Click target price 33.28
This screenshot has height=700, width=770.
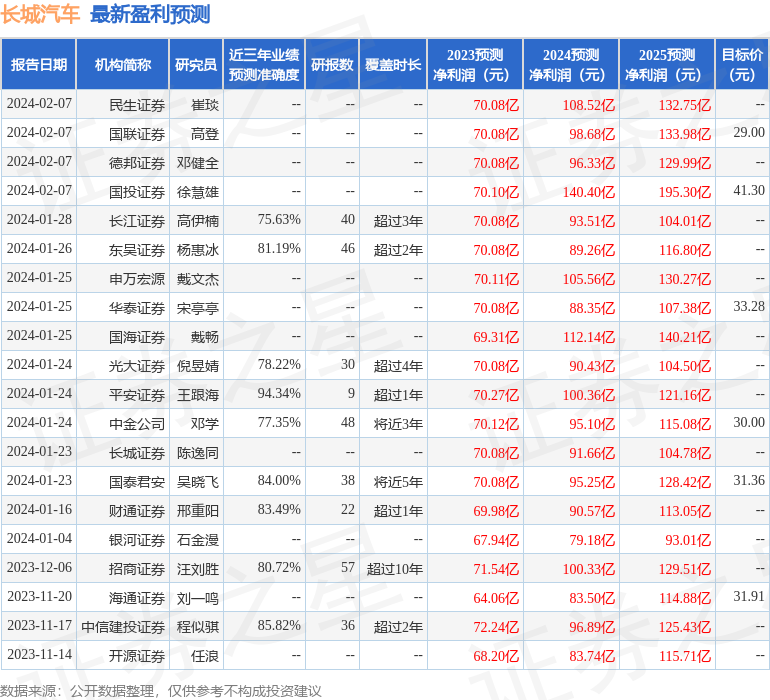(x=749, y=306)
